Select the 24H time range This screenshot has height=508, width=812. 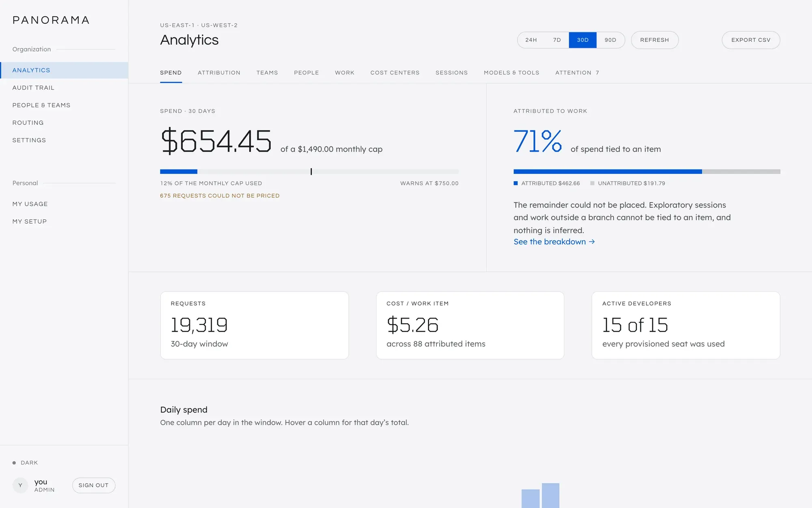click(x=531, y=40)
